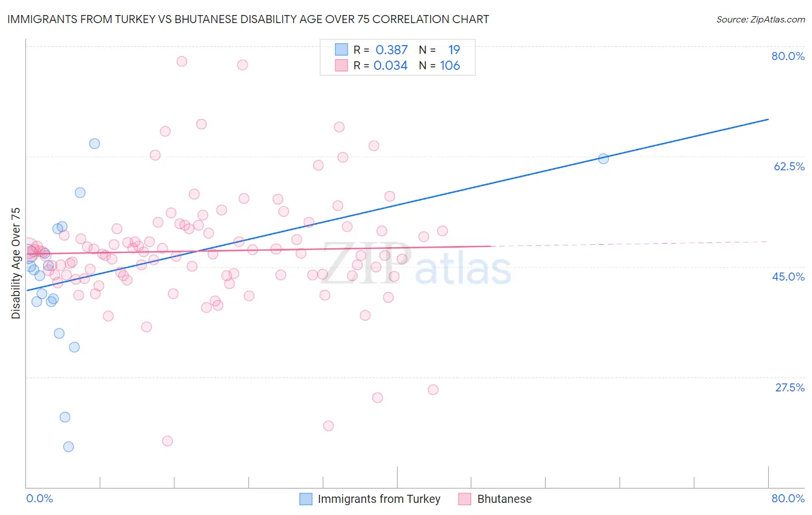
Task: Click the R value 0.387
Action: (392, 50)
